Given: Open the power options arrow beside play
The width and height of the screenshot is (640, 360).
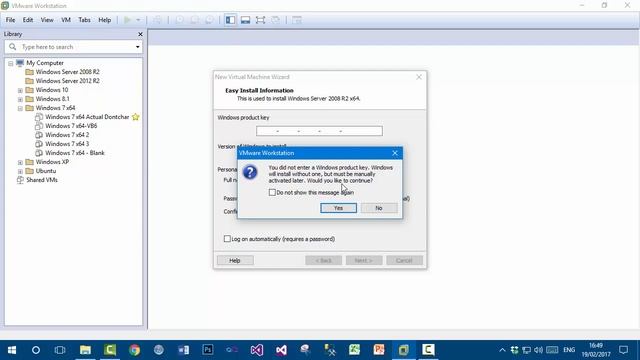Looking at the screenshot, I should (138, 20).
